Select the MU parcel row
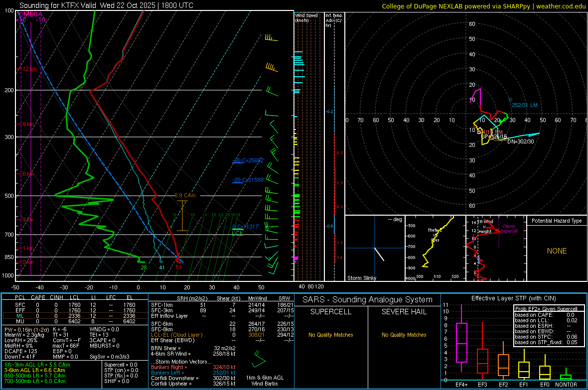 pyautogui.click(x=75, y=321)
